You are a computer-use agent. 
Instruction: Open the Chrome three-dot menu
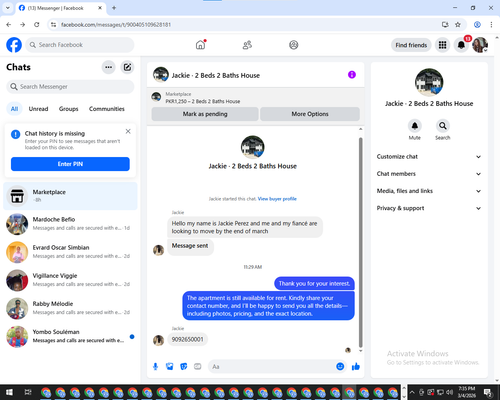click(x=491, y=25)
